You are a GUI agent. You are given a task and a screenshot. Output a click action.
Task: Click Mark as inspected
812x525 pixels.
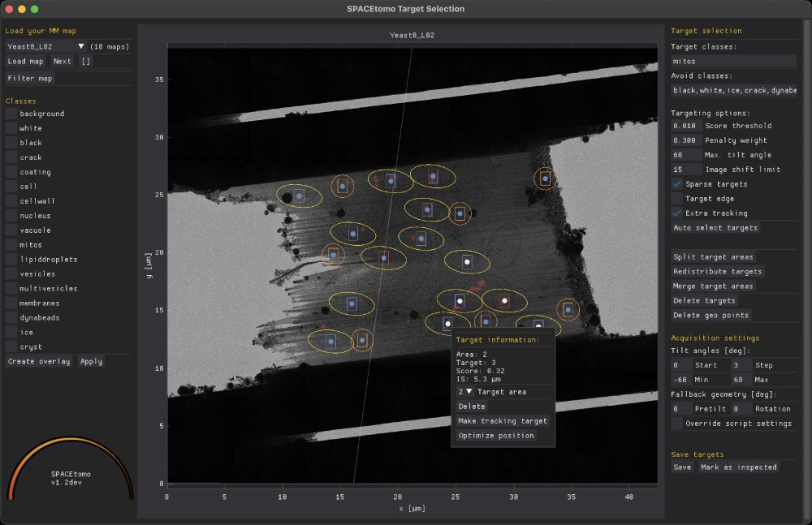738,467
